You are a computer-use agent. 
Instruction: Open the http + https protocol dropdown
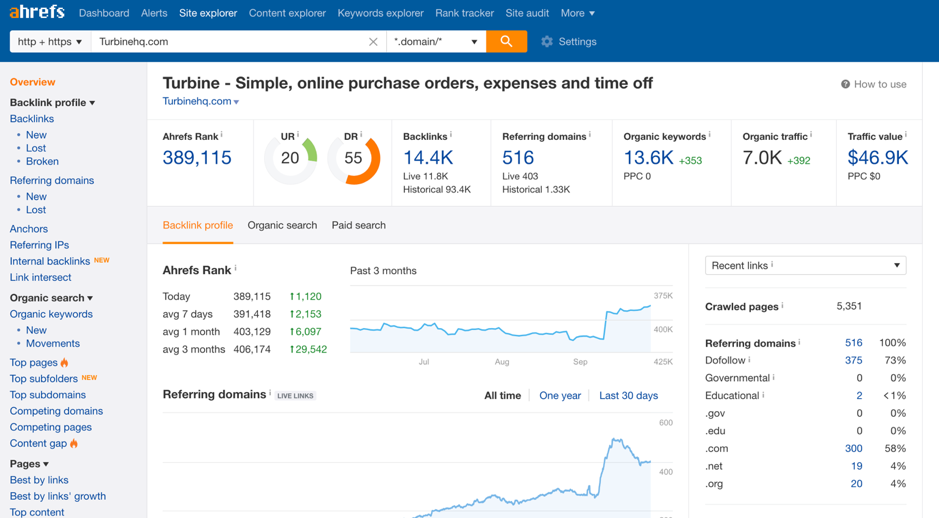click(50, 41)
